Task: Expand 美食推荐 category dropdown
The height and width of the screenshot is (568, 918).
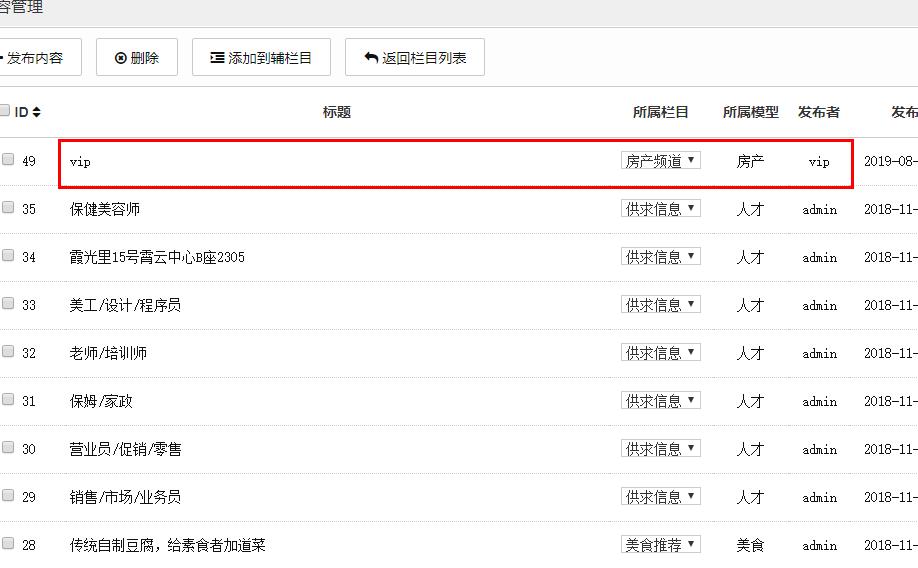Action: pos(660,545)
